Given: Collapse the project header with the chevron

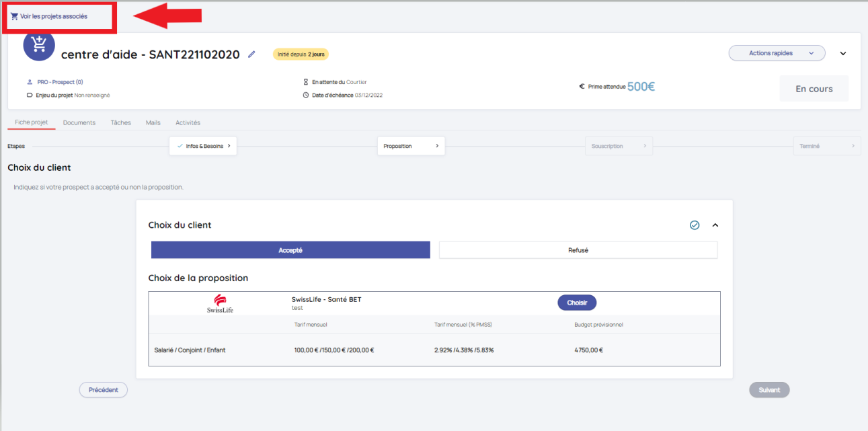Looking at the screenshot, I should (x=843, y=54).
